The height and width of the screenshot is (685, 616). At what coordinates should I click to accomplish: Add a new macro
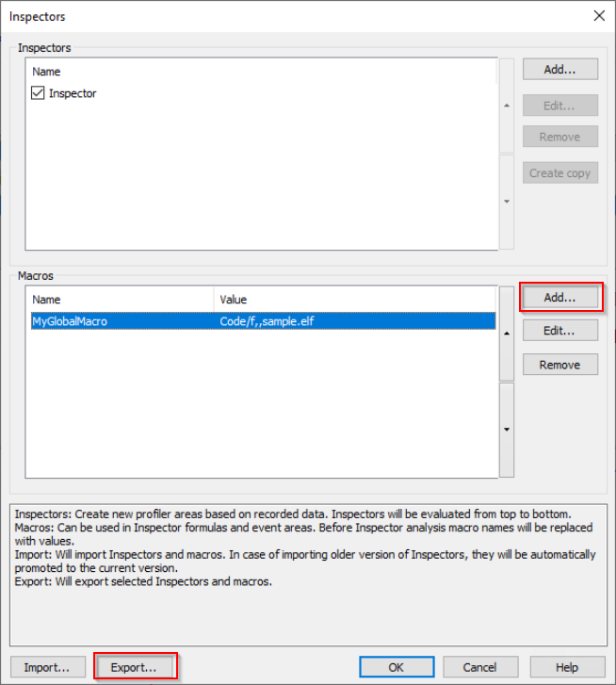tap(559, 297)
